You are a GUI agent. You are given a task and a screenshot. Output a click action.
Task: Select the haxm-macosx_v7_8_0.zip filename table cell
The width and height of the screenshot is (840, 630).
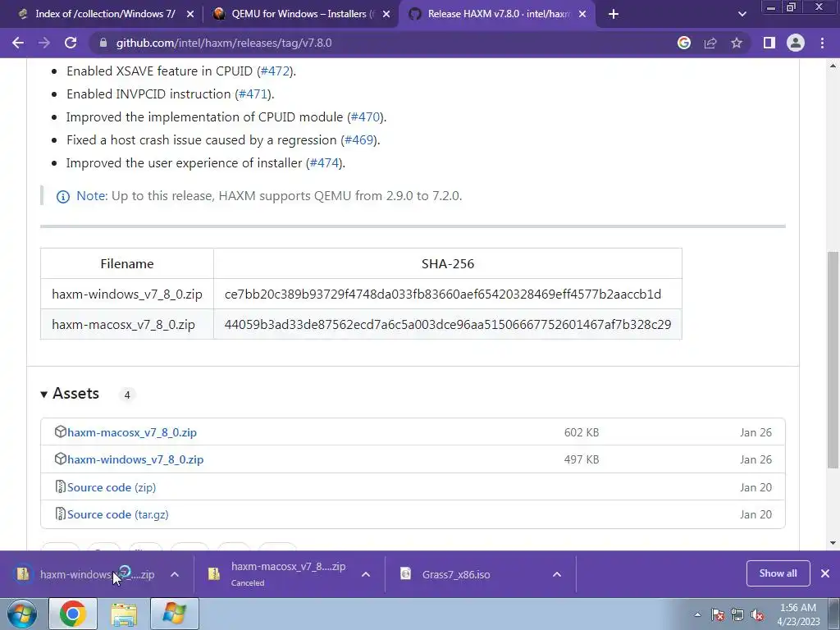(x=127, y=325)
